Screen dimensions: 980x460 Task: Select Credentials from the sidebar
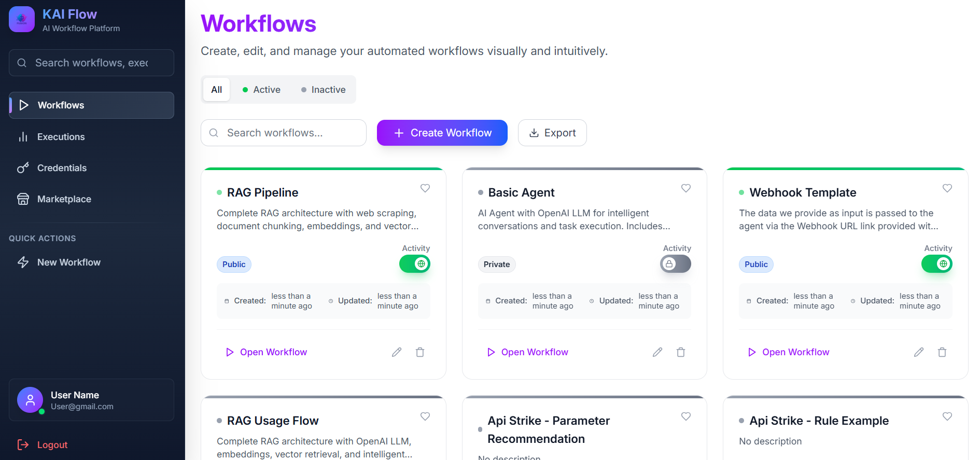tap(62, 168)
